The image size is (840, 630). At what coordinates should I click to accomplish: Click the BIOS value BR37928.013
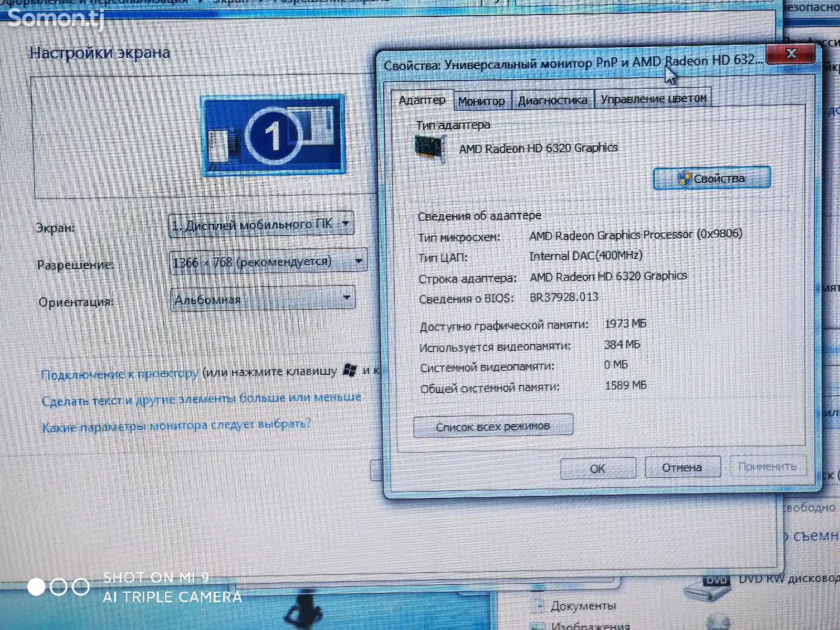click(564, 297)
